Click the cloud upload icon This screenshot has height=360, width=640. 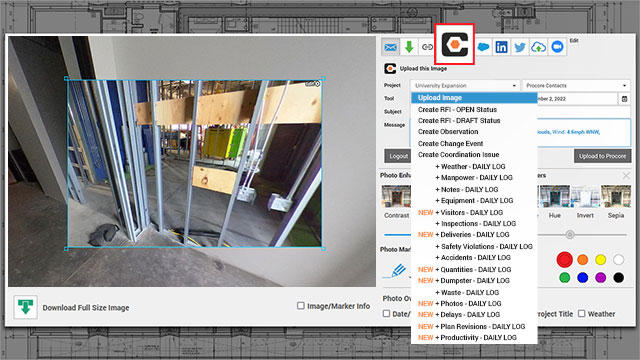(538, 47)
